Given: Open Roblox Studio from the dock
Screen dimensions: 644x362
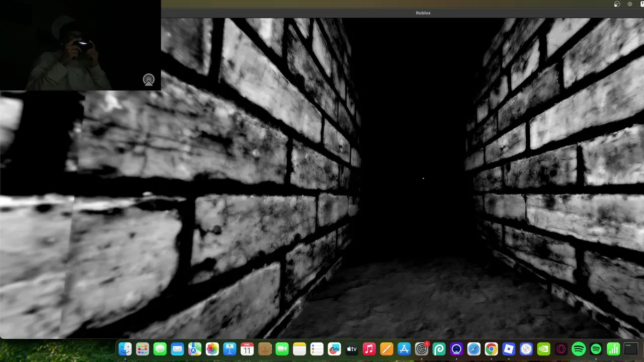Looking at the screenshot, I should tap(509, 349).
